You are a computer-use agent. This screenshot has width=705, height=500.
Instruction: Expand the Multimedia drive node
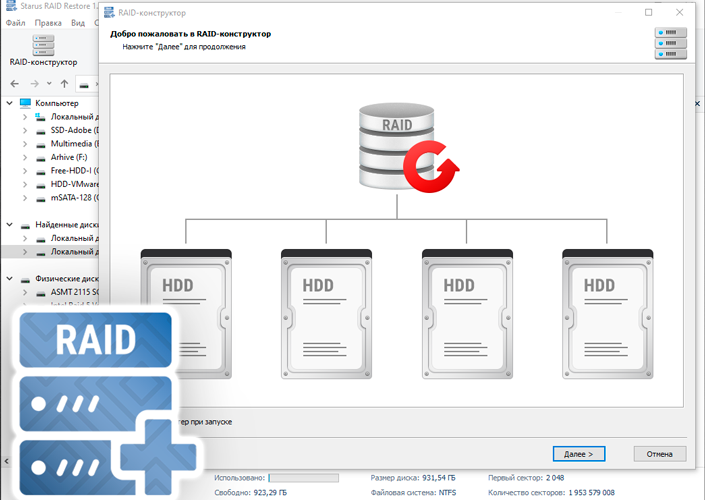point(25,144)
